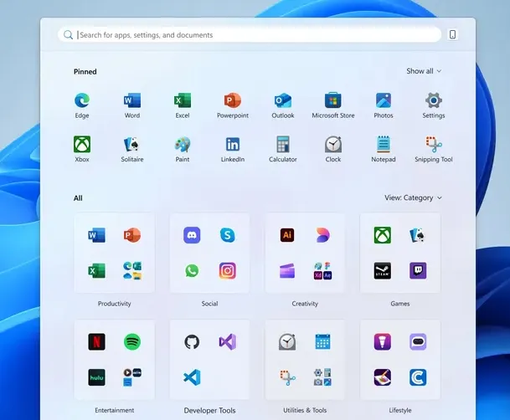
Task: Launch Netflix from Entertainment
Action: (x=96, y=341)
